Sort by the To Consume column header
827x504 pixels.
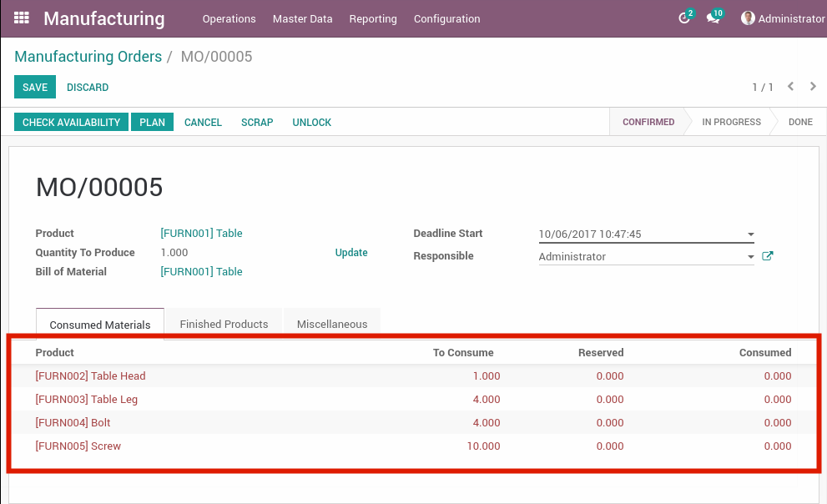463,353
